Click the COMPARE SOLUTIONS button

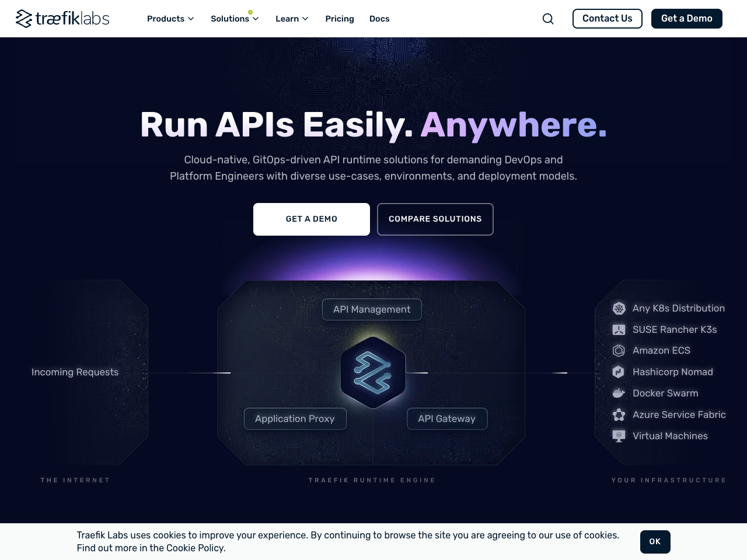click(435, 219)
